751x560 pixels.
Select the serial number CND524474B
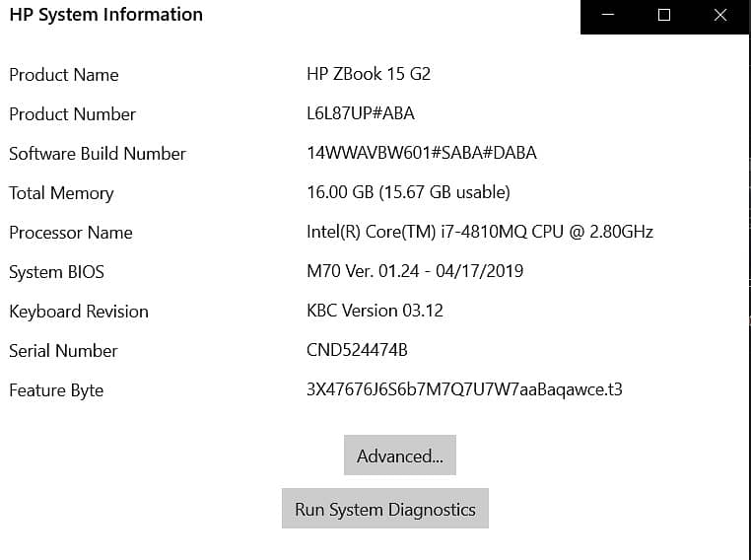357,351
